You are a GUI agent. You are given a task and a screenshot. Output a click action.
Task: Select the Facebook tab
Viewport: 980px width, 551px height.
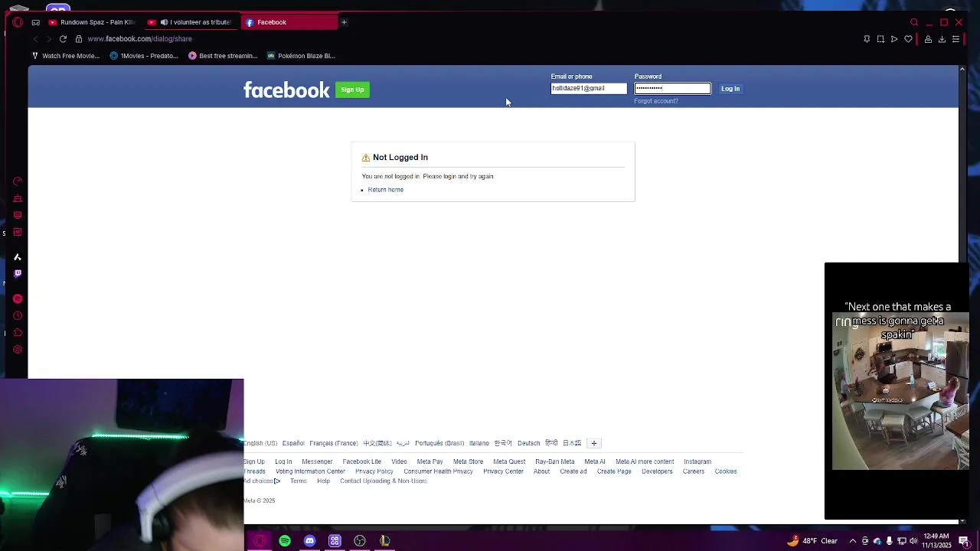(x=289, y=22)
